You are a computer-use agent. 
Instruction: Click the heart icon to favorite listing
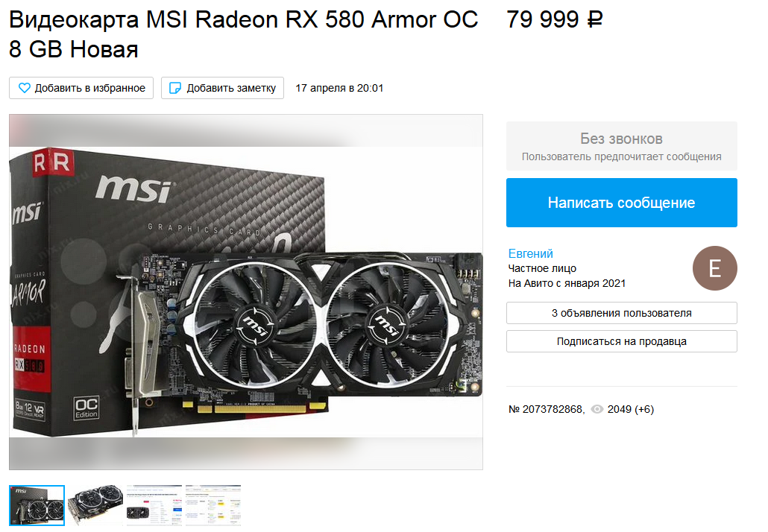pyautogui.click(x=24, y=88)
